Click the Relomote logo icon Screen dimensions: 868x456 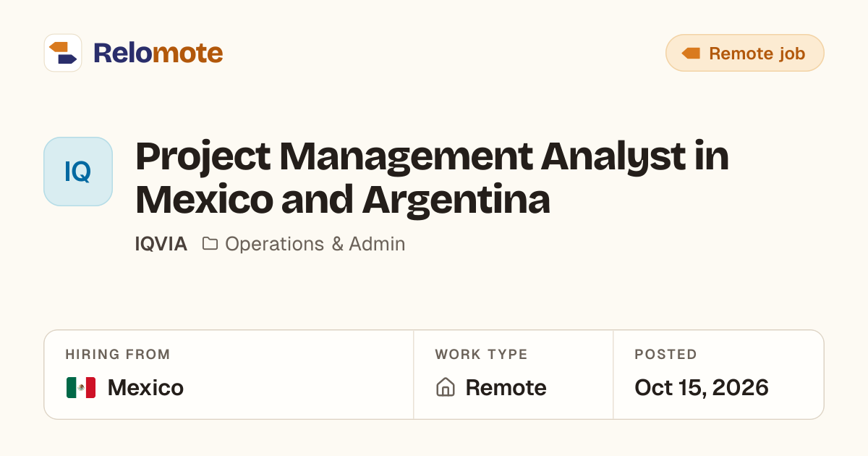(63, 53)
